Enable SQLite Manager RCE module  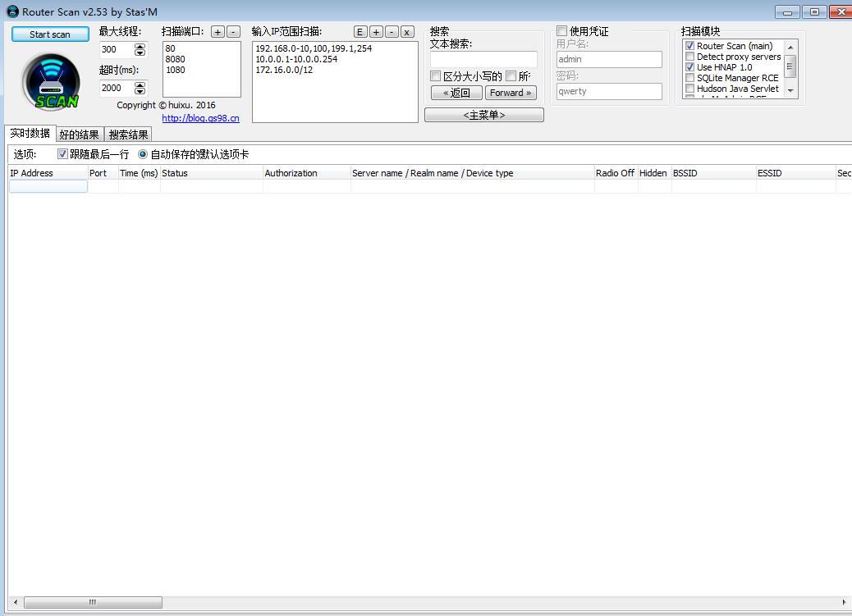click(689, 78)
